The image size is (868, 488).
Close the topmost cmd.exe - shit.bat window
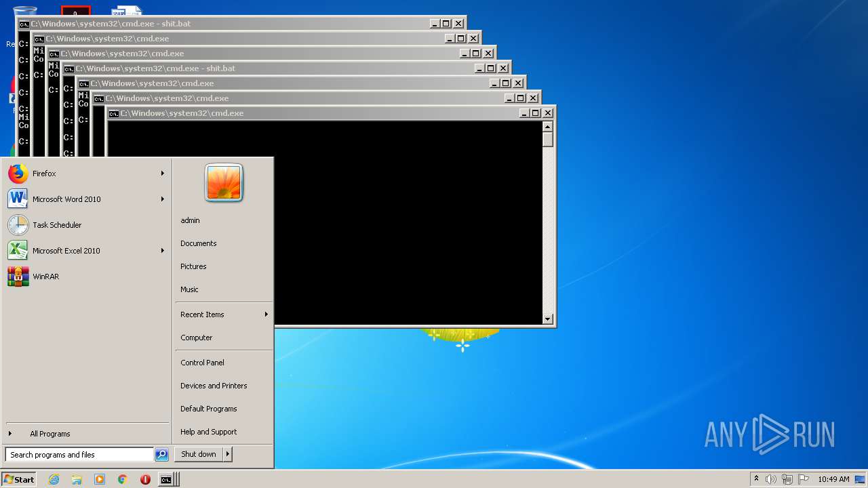[458, 24]
